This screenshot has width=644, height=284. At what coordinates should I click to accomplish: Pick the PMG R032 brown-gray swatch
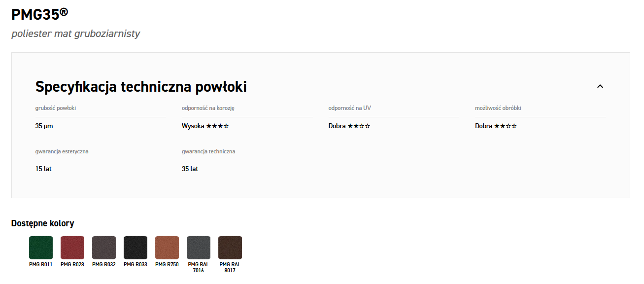(x=104, y=248)
